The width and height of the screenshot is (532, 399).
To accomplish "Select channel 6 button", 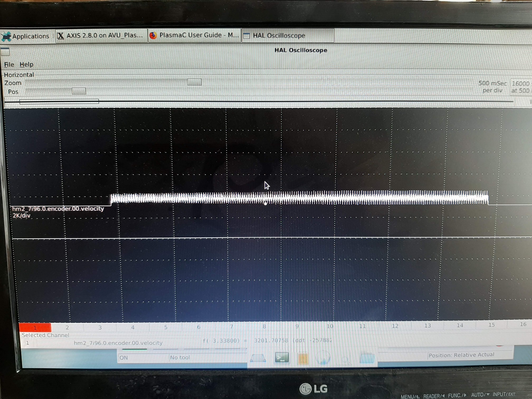I will point(198,327).
